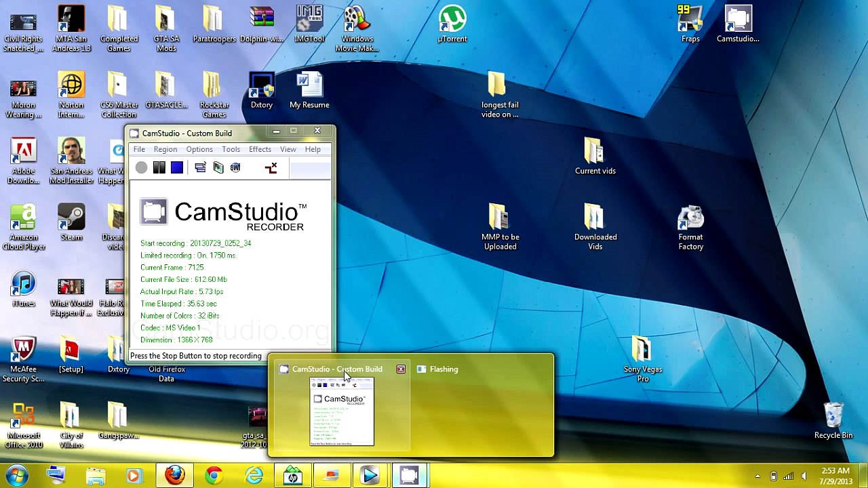Image resolution: width=868 pixels, height=488 pixels.
Task: Click the CamStudio preview thumbnail image
Action: pos(342,412)
